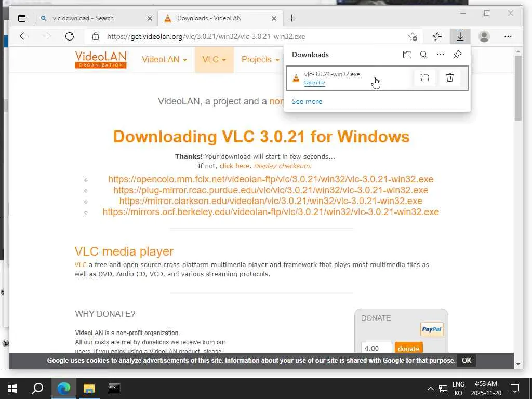Click the donation amount field 4.00

pos(376,349)
